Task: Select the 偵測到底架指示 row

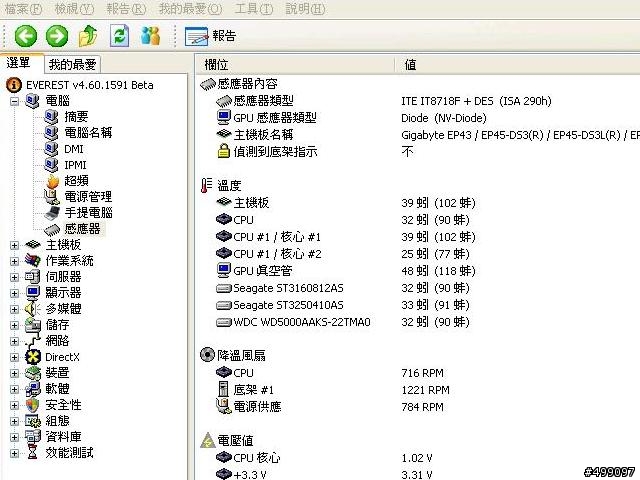Action: pyautogui.click(x=418, y=152)
